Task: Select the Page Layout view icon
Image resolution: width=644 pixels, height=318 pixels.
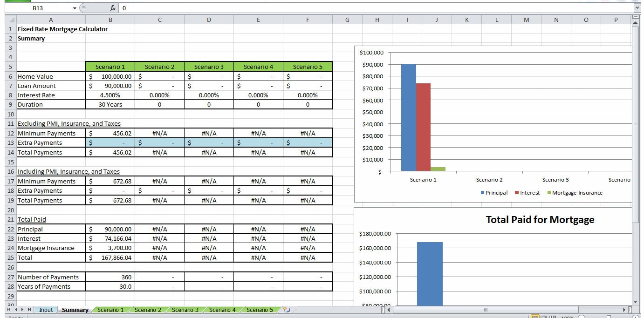Action: point(543,316)
